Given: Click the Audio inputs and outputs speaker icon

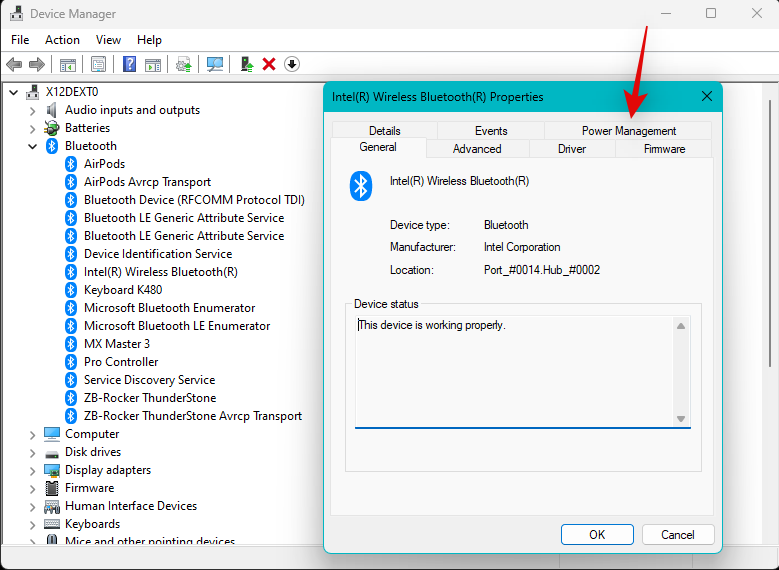Looking at the screenshot, I should click(52, 110).
